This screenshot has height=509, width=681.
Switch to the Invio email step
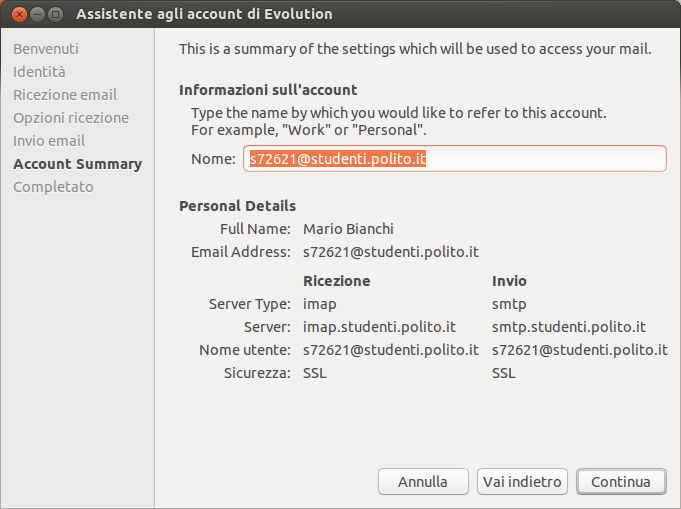pos(49,141)
